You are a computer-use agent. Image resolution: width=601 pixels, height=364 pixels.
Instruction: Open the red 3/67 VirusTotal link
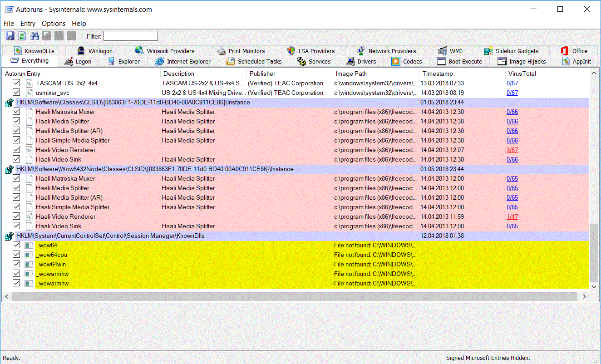click(512, 150)
